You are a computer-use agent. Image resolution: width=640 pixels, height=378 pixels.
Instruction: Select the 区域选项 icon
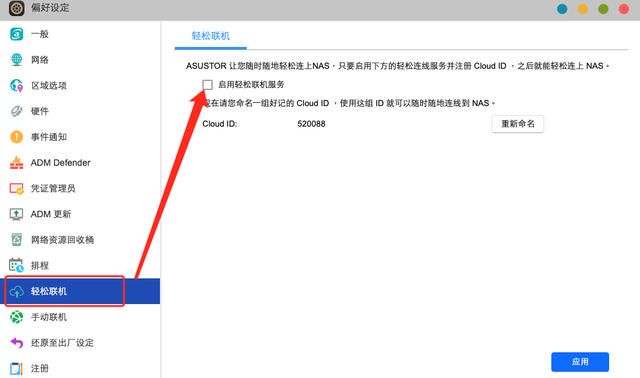(16, 85)
